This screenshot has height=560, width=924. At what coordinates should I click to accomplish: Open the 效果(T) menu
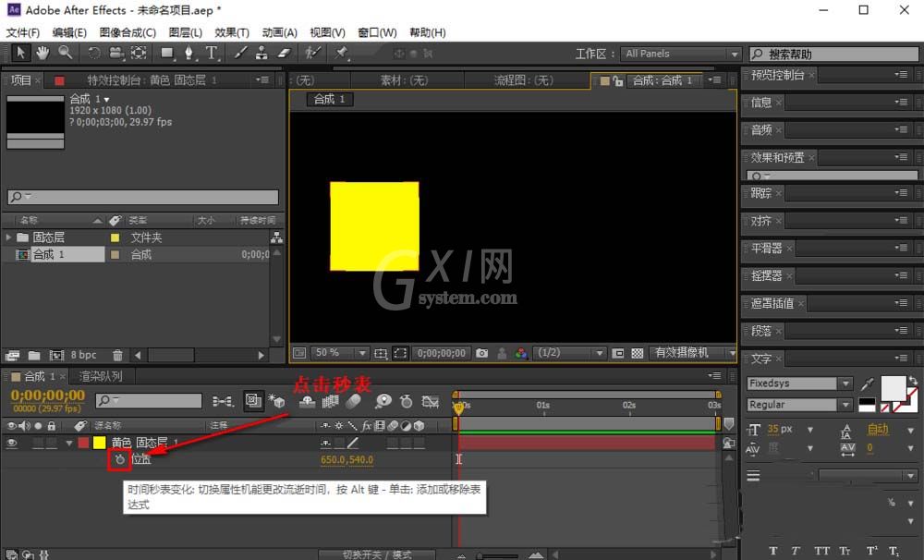[232, 32]
